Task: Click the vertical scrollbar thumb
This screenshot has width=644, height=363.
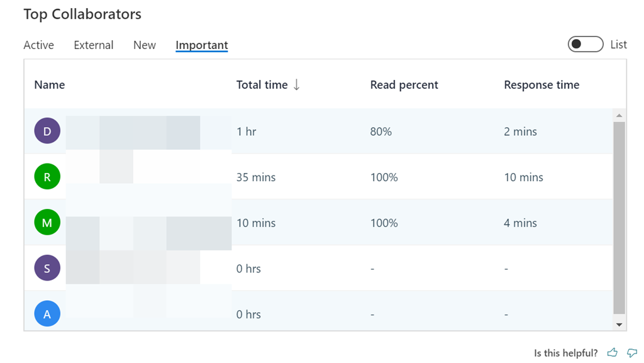Action: (619, 217)
